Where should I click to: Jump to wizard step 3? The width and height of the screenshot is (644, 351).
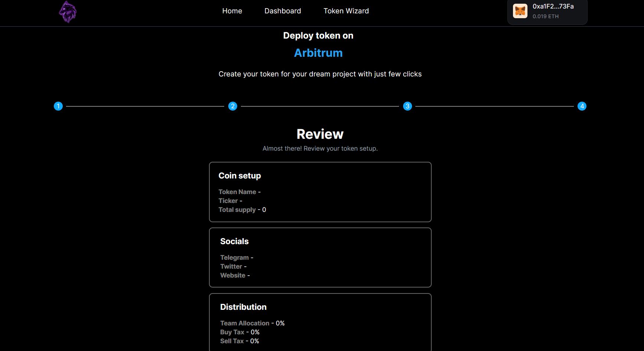click(408, 106)
